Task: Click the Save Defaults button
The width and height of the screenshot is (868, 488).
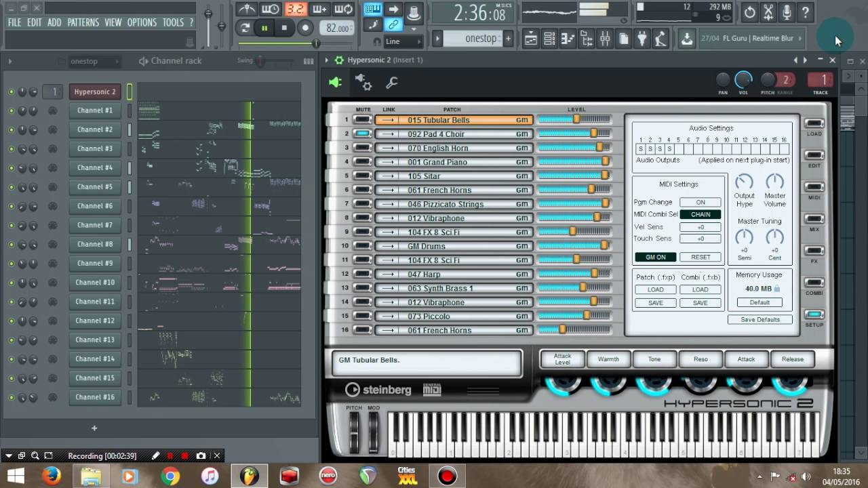Action: (x=759, y=319)
